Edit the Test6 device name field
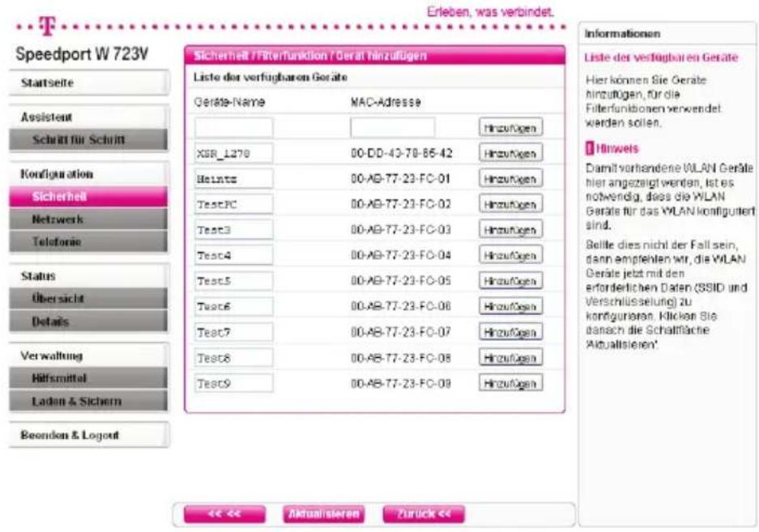 pyautogui.click(x=234, y=306)
